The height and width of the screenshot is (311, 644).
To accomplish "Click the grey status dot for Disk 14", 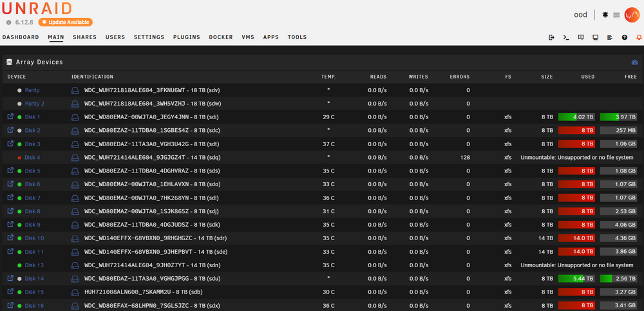I will (19, 279).
